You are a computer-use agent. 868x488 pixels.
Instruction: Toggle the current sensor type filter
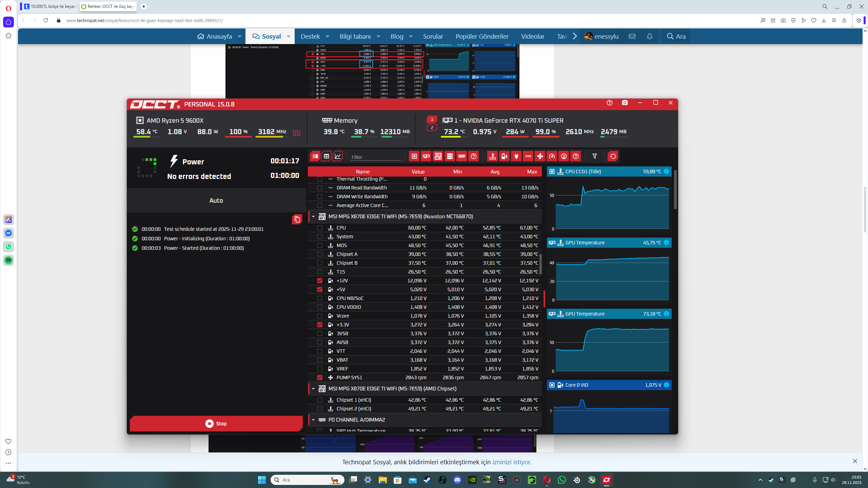click(528, 156)
